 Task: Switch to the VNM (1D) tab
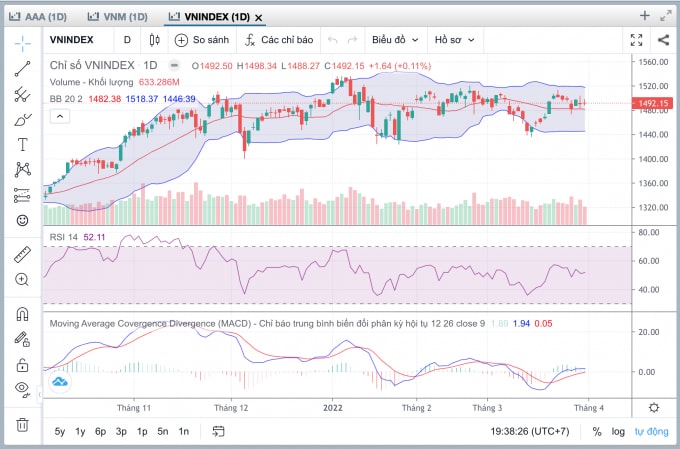(x=118, y=17)
